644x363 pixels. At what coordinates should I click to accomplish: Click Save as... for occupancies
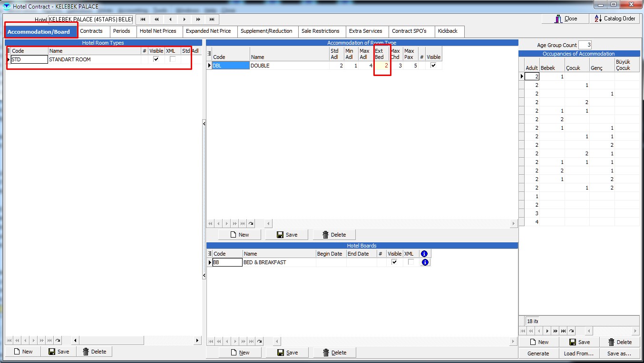pos(619,353)
